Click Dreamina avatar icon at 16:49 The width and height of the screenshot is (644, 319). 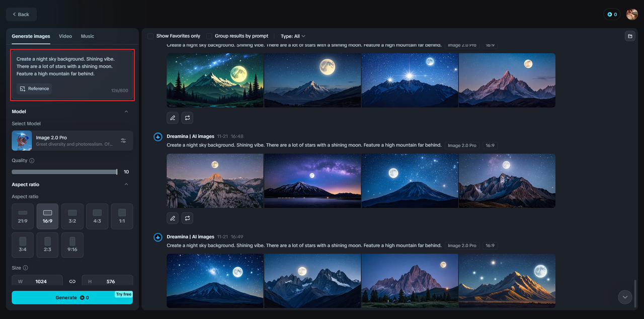pyautogui.click(x=157, y=237)
